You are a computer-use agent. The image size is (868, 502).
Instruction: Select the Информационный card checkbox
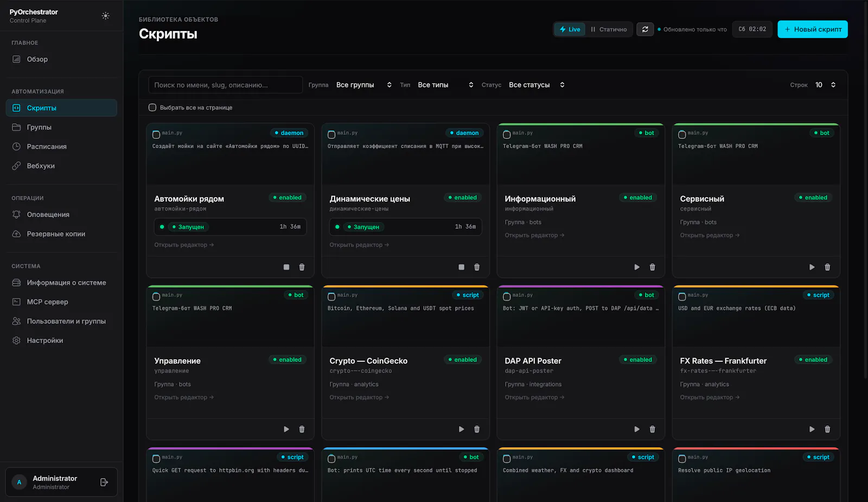[507, 135]
